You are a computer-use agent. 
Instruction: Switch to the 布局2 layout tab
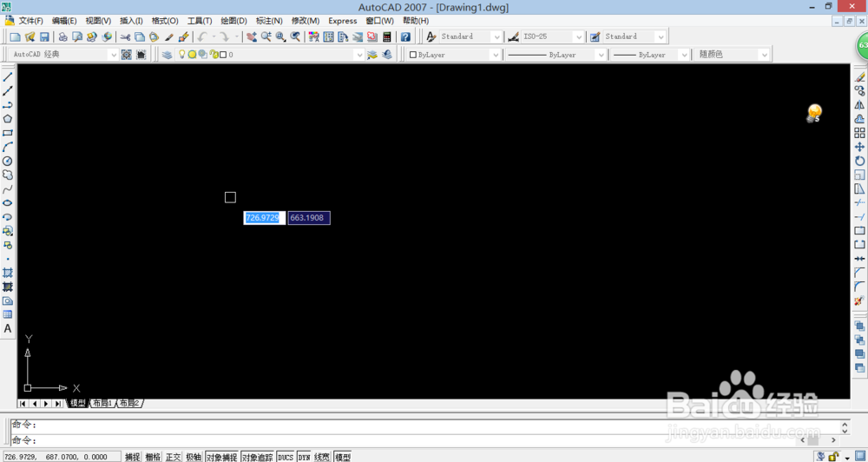click(x=129, y=403)
